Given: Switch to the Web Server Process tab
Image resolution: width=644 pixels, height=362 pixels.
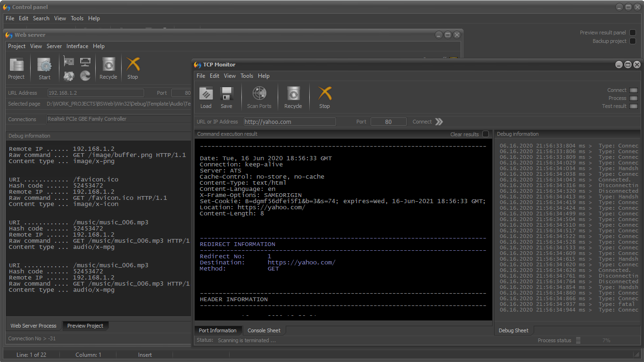Looking at the screenshot, I should tap(33, 326).
